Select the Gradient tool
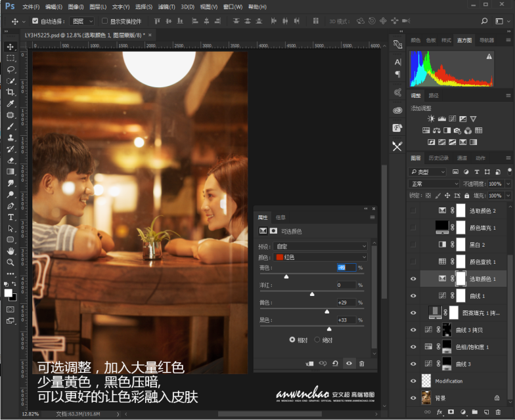Image resolution: width=515 pixels, height=420 pixels. pyautogui.click(x=11, y=172)
